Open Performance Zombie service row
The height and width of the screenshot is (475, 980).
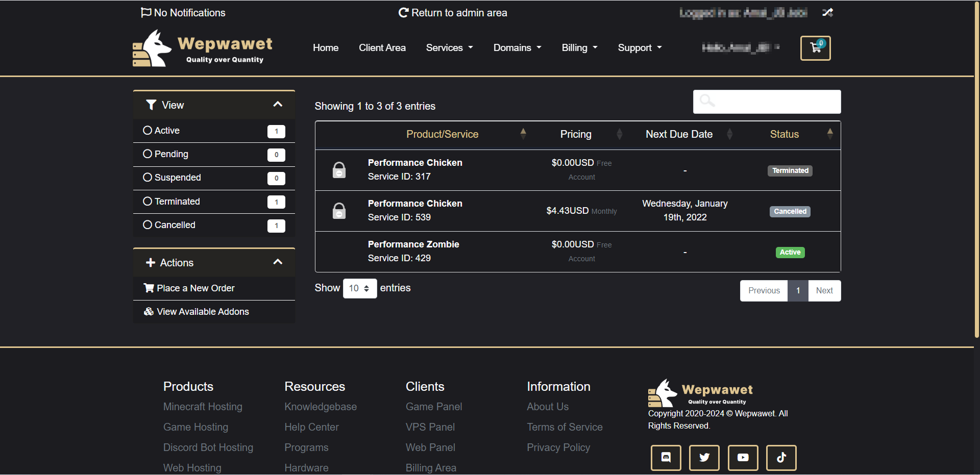click(x=578, y=252)
